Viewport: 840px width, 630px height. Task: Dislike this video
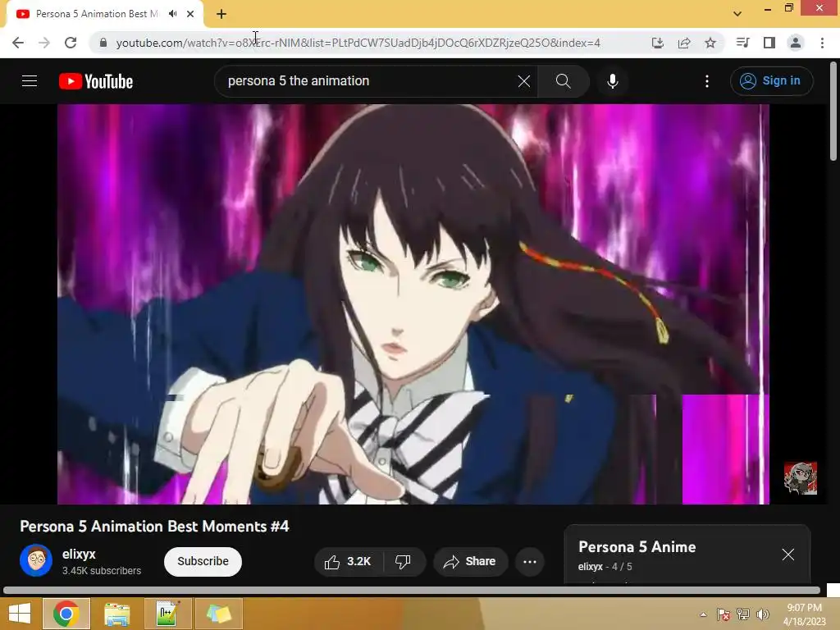pos(404,561)
